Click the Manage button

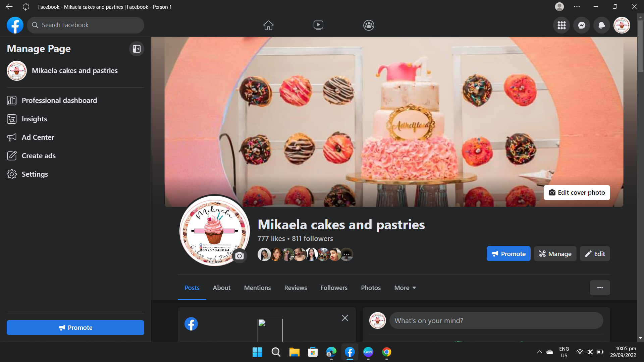tap(555, 254)
